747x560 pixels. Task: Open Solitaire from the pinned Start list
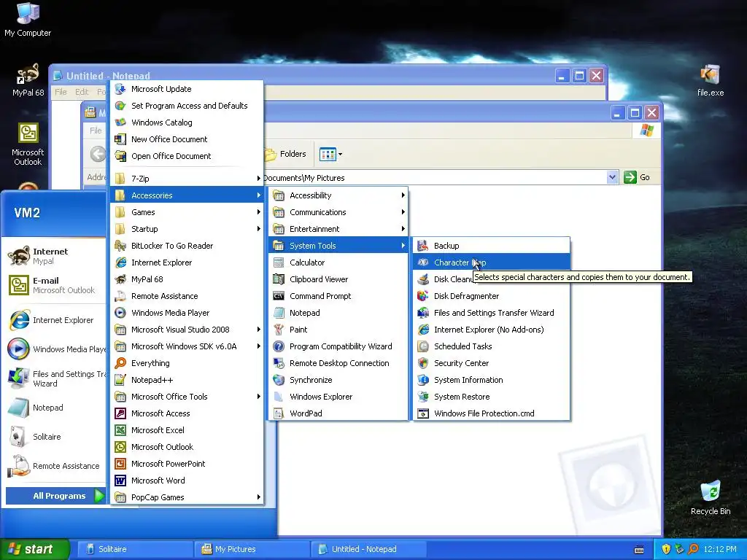click(55, 437)
